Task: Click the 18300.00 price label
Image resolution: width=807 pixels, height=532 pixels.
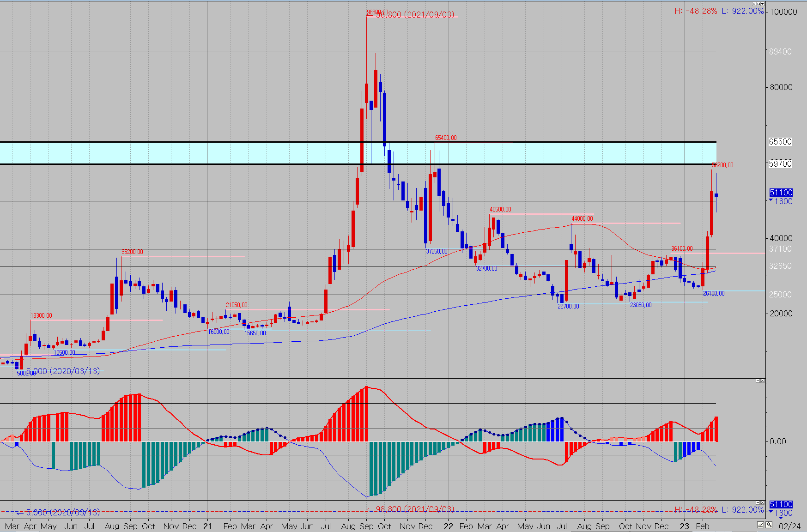Action: click(41, 315)
